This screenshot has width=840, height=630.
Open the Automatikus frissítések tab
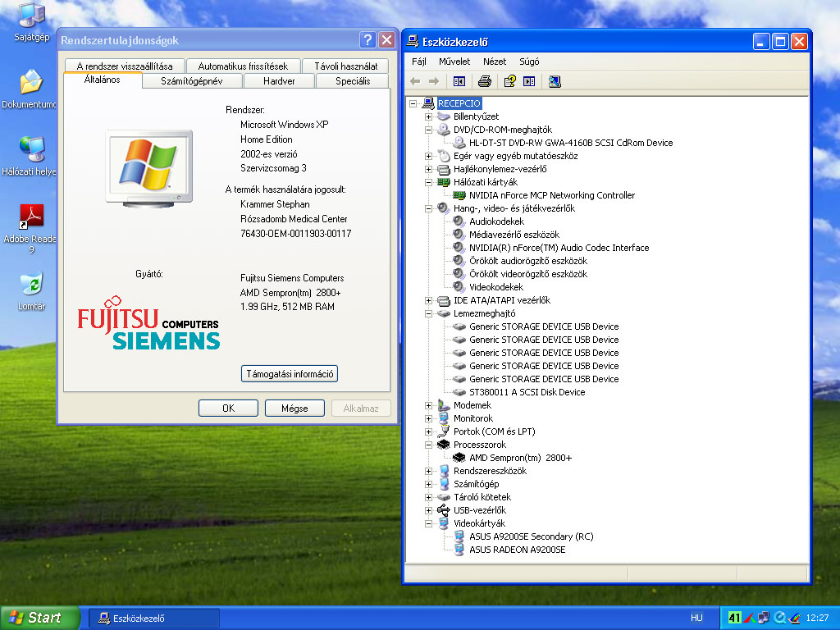tap(243, 66)
